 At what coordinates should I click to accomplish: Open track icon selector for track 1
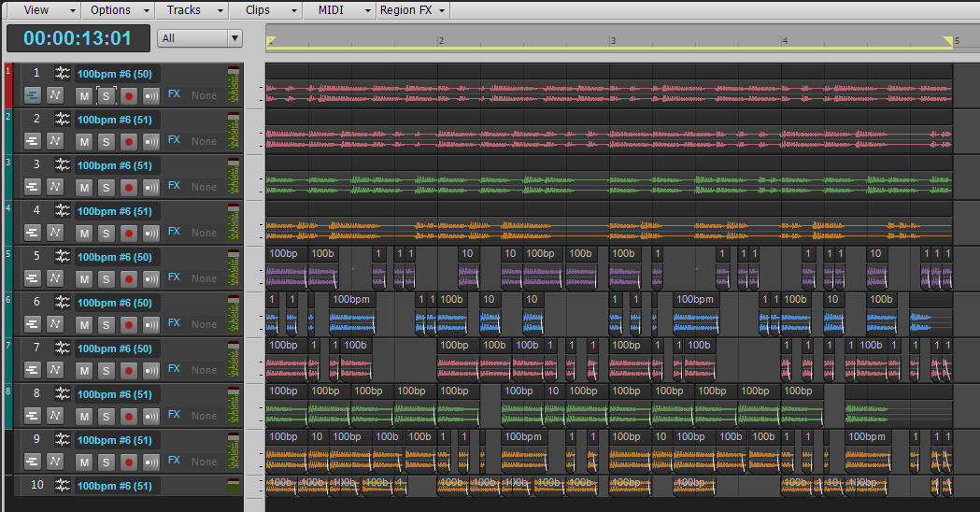coord(62,73)
